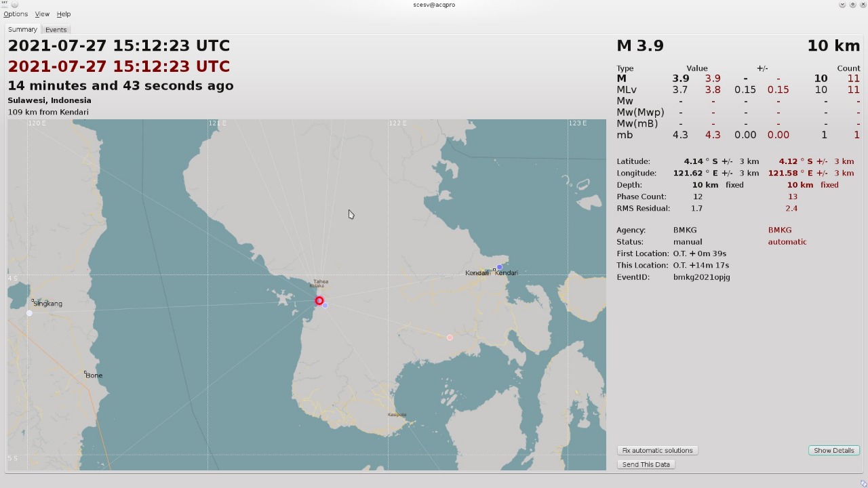
Task: Click the Fix automatic solutions button
Action: click(657, 451)
